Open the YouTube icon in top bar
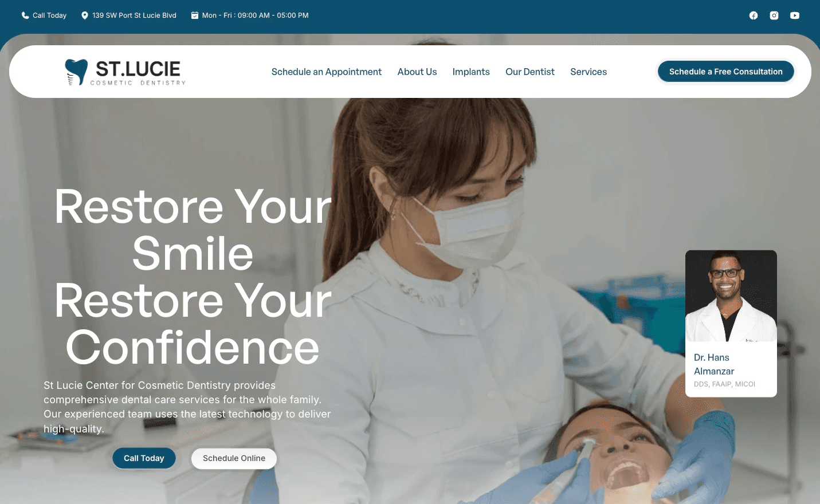 point(795,15)
